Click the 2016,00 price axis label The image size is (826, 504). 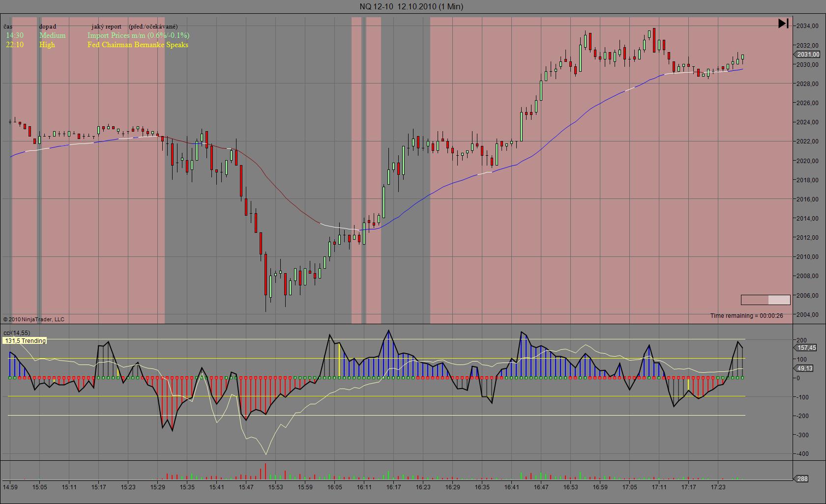pos(808,199)
